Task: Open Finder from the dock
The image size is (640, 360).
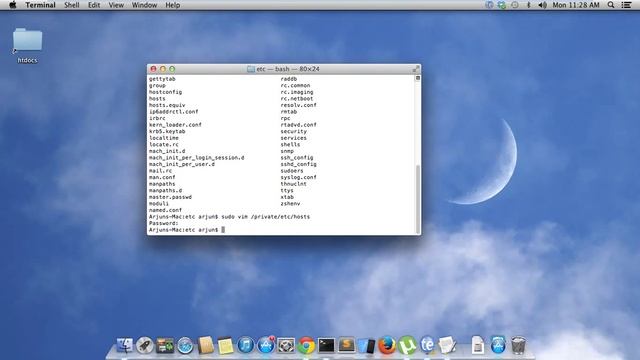Action: point(124,345)
